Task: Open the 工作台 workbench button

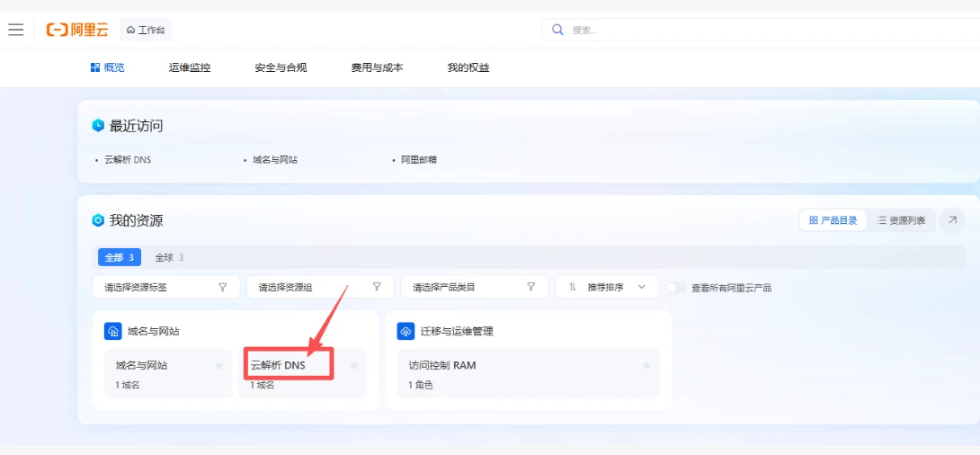Action: (145, 30)
